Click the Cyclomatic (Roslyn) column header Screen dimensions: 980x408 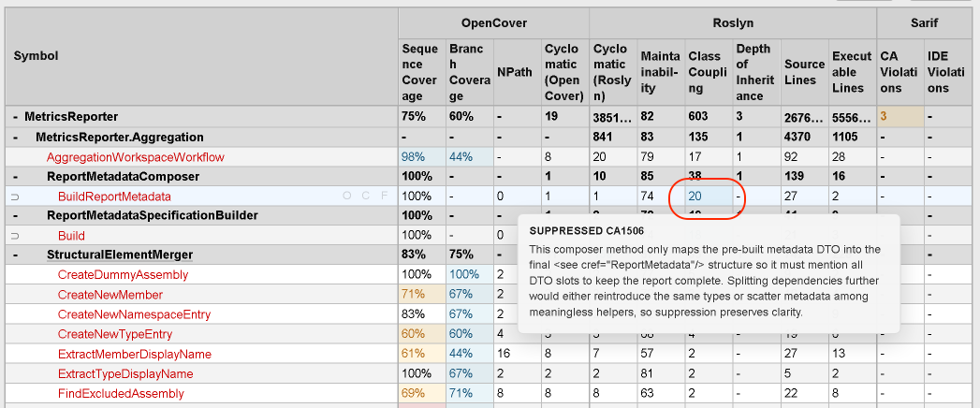click(x=612, y=72)
